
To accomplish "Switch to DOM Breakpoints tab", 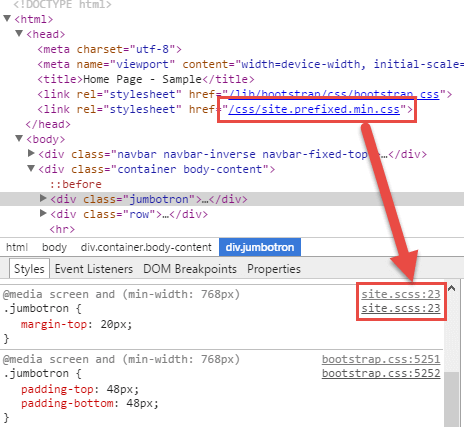I will tap(190, 269).
